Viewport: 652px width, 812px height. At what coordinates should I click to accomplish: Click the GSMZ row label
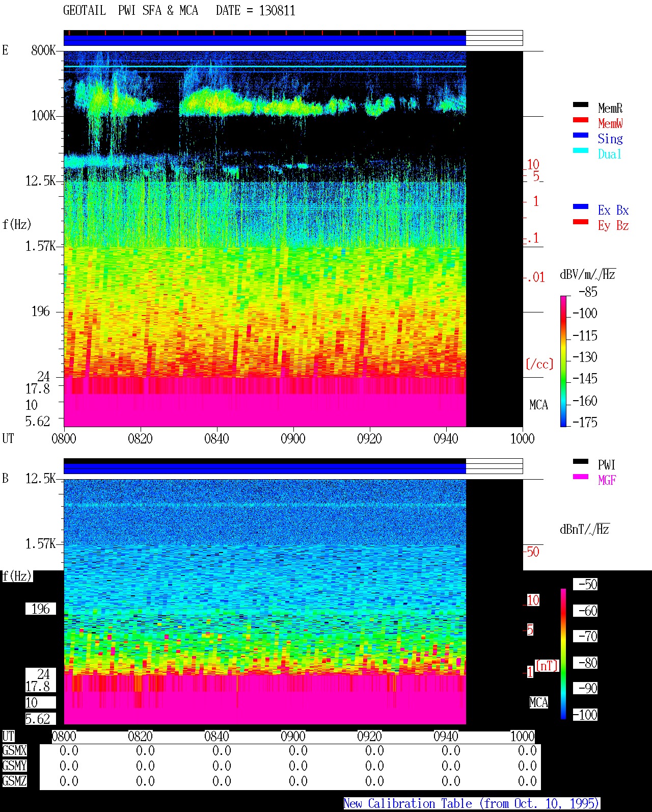coord(14,781)
